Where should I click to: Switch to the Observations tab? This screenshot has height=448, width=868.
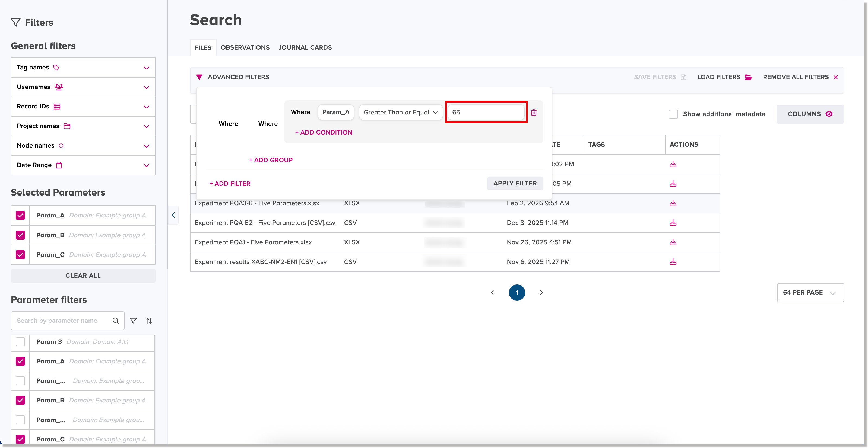pos(245,47)
